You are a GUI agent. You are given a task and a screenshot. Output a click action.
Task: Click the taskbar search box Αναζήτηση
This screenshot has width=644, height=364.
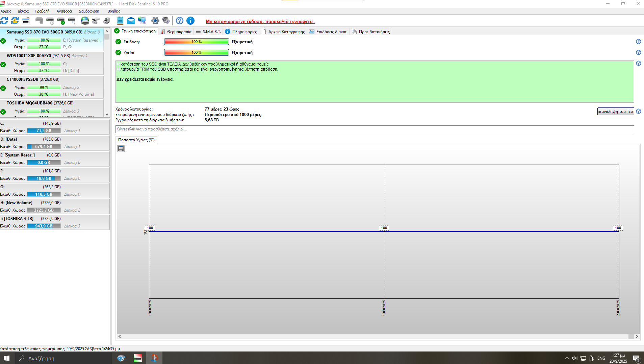[x=63, y=358]
